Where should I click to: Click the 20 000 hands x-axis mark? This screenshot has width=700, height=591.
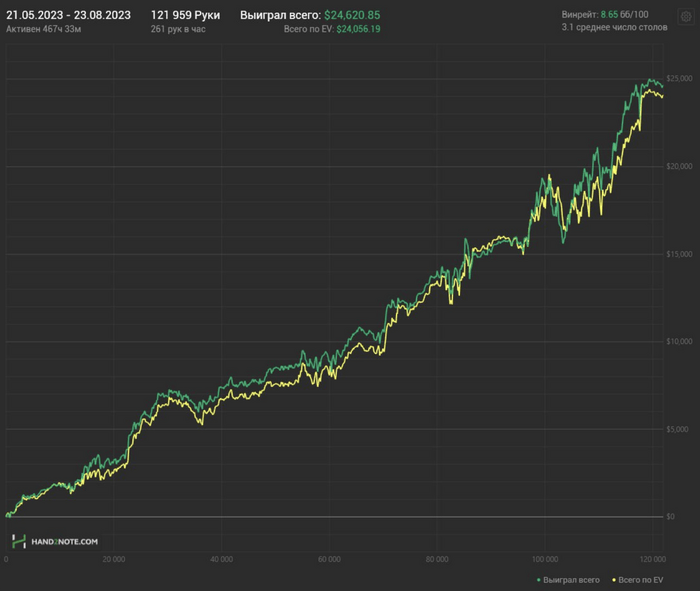point(113,559)
